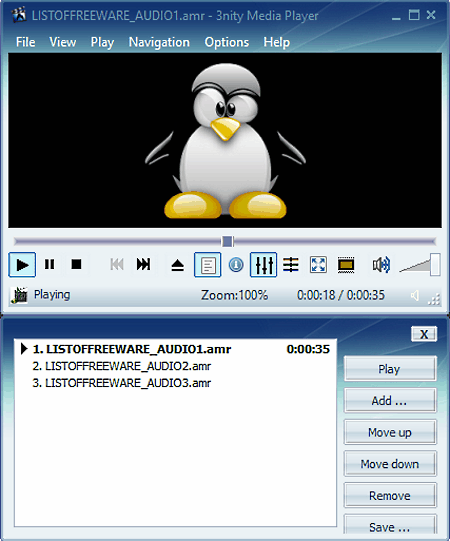Toggle the playlist window icon

pos(208,265)
